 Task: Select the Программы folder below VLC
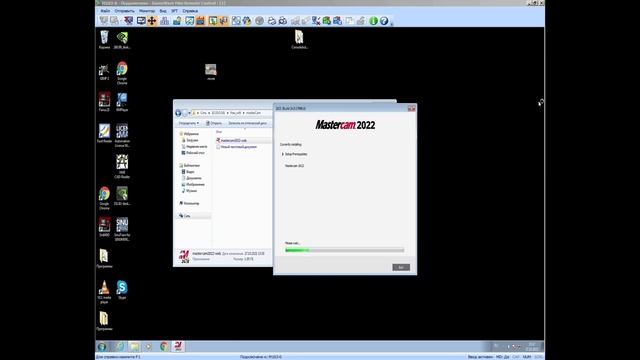click(x=104, y=321)
